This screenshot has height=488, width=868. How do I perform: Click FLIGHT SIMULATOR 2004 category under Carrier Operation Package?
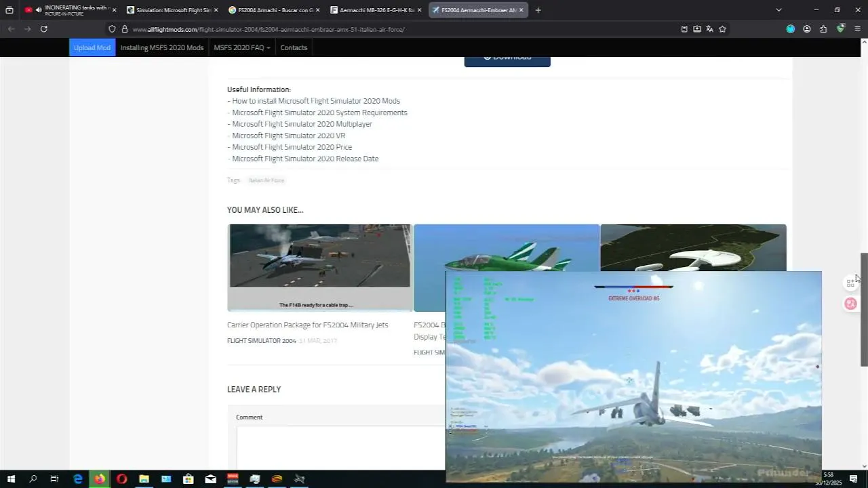click(262, 341)
